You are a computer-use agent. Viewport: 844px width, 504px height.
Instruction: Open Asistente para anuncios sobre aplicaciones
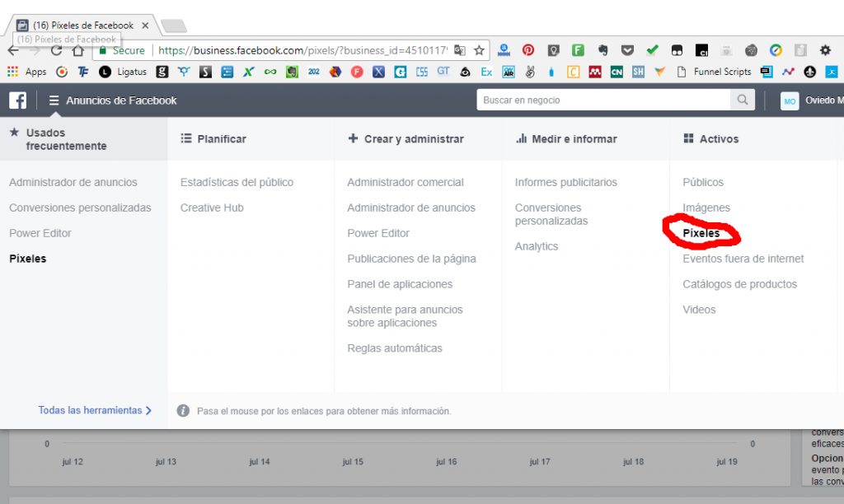point(406,316)
